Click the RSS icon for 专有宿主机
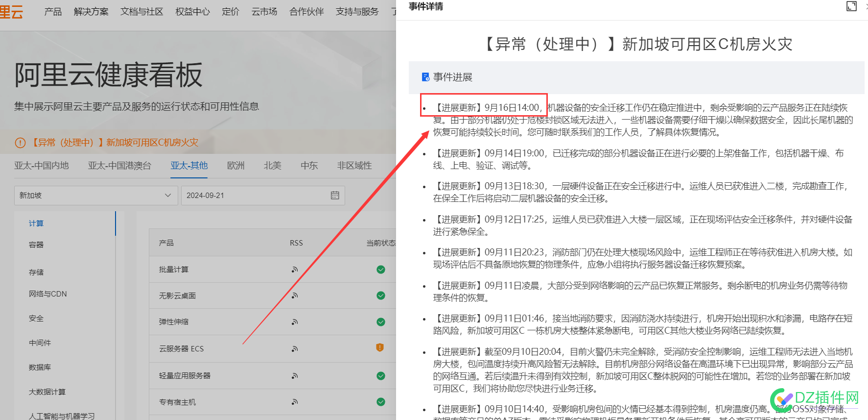The width and height of the screenshot is (868, 420). click(295, 402)
